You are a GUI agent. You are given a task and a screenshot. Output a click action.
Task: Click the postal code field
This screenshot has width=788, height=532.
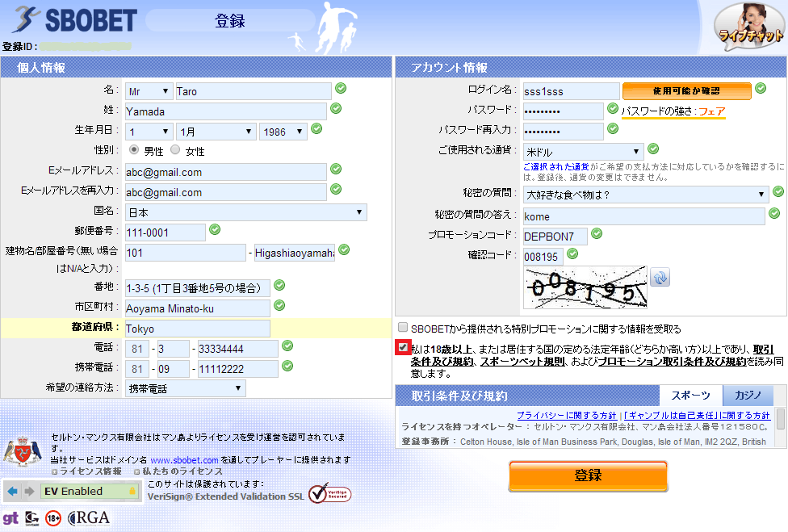(166, 232)
